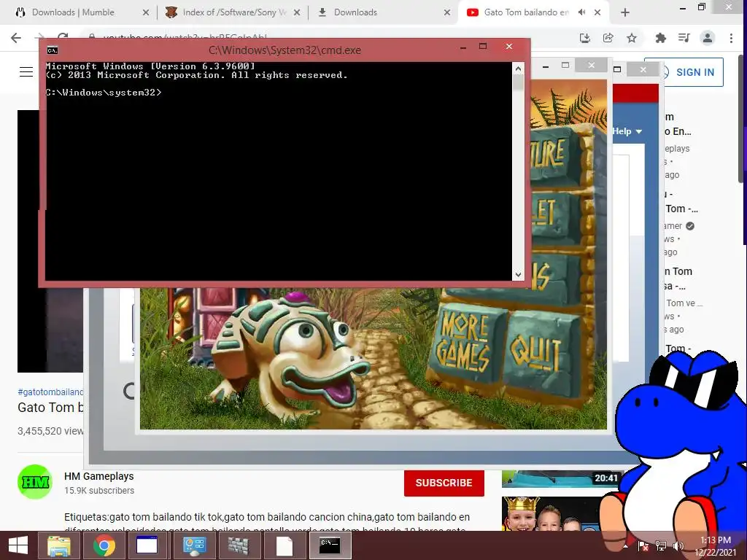Screen dimensions: 747x560
Task: Open cmd.exe window system menu icon
Action: 53,50
